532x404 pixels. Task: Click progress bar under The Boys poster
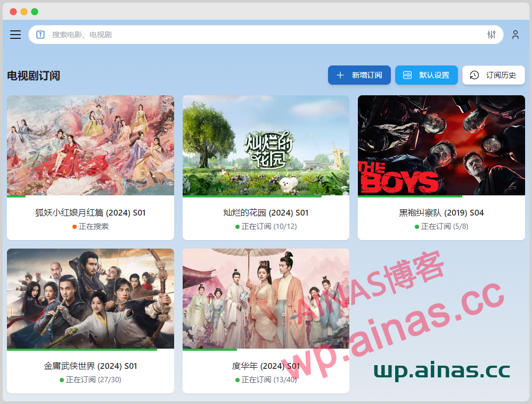pyautogui.click(x=441, y=196)
